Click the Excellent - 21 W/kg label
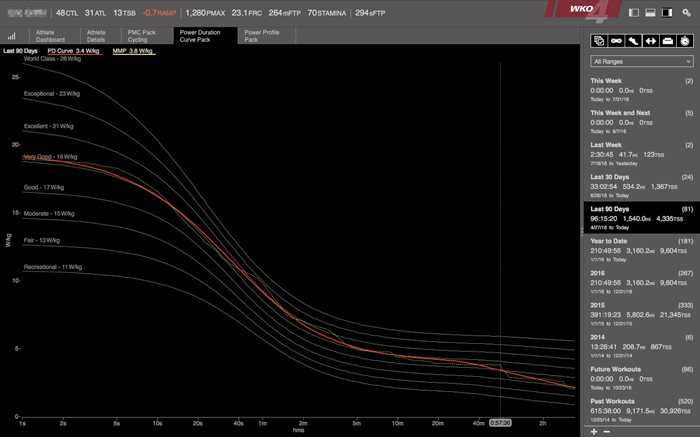Viewport: 700px width, 437px height. pos(49,126)
